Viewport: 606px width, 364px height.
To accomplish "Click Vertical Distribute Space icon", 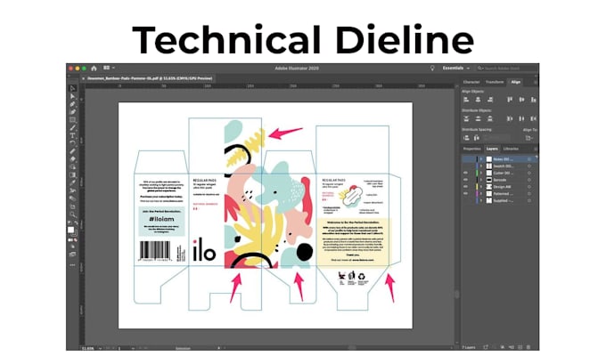I will click(x=466, y=138).
